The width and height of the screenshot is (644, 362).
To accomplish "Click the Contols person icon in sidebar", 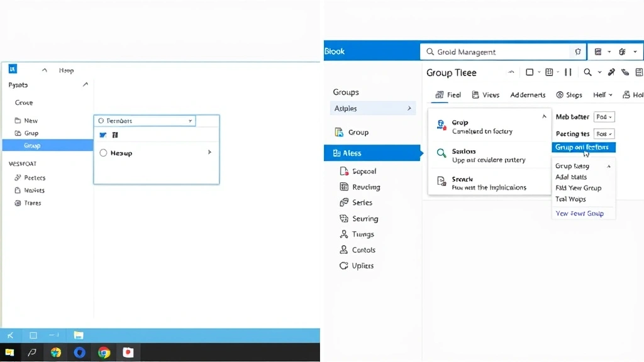I will [344, 250].
